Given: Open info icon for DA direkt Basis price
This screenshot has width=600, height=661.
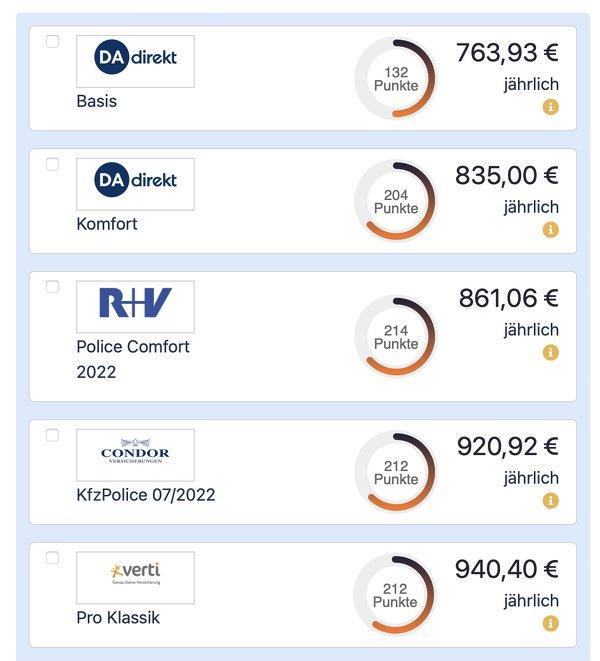Looking at the screenshot, I should (550, 107).
